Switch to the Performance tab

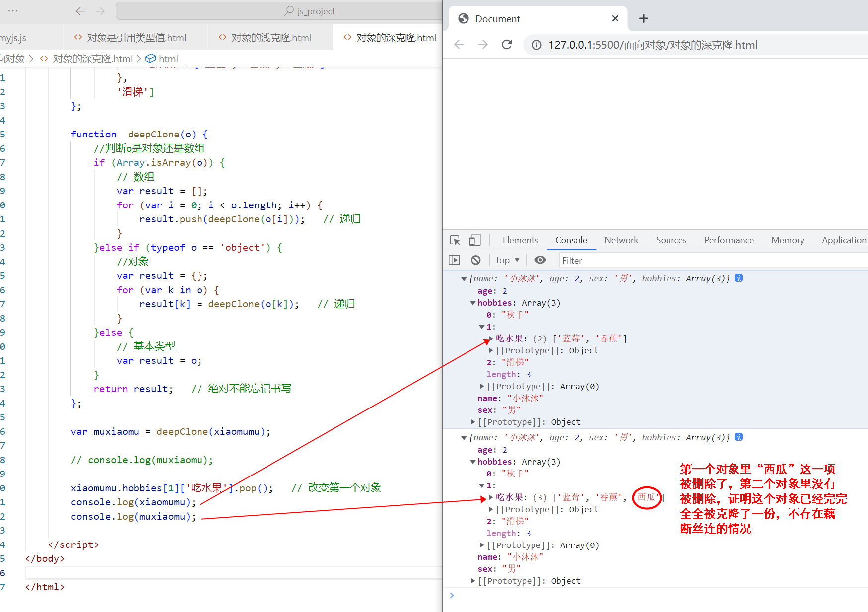tap(729, 240)
